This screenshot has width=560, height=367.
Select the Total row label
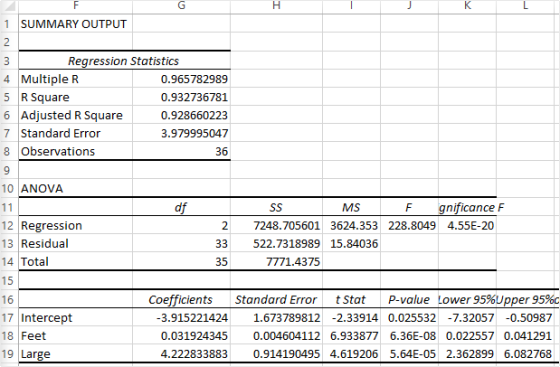click(75, 261)
